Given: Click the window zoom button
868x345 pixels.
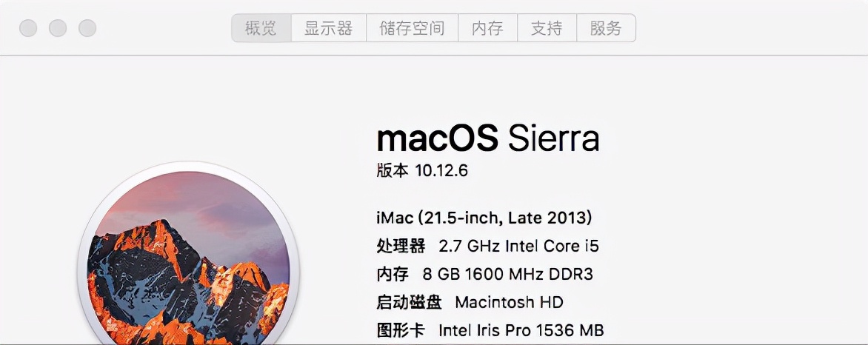Looking at the screenshot, I should pyautogui.click(x=87, y=29).
